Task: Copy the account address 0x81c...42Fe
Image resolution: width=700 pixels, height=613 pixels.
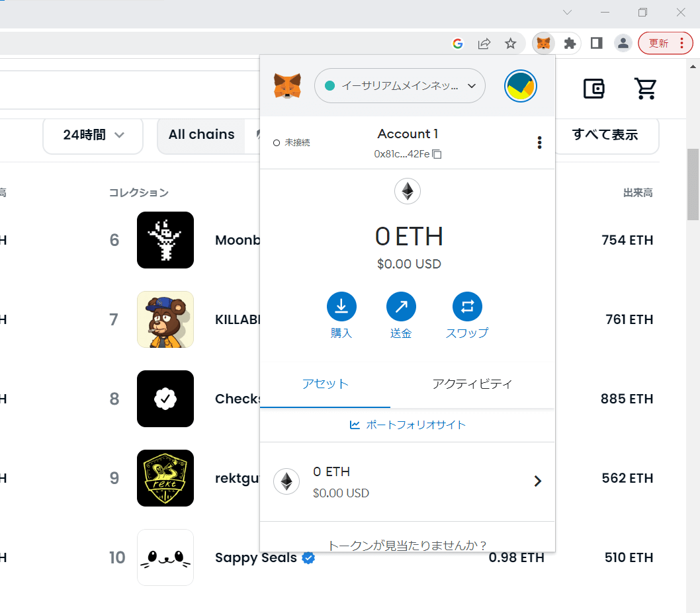Action: (437, 154)
